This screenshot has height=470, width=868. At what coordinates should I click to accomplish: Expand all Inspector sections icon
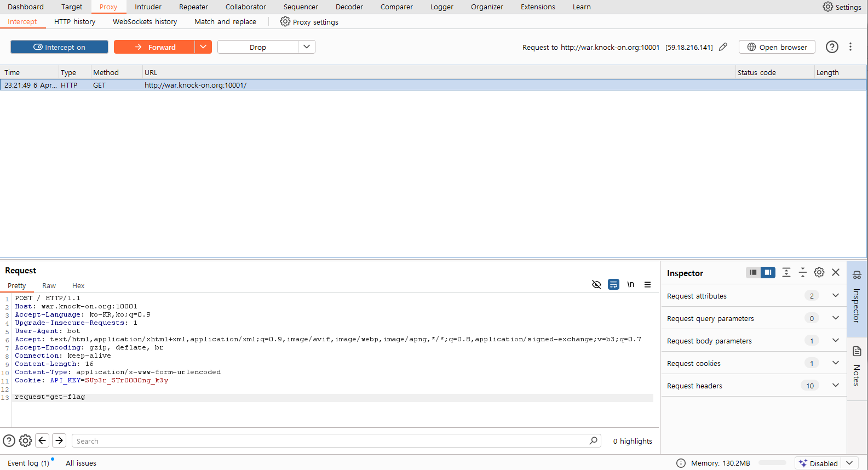click(x=786, y=272)
